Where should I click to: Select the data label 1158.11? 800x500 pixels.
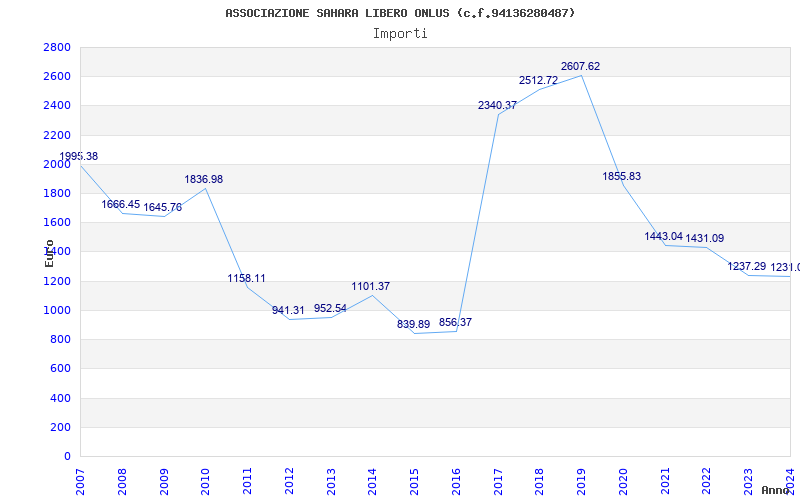pyautogui.click(x=246, y=279)
